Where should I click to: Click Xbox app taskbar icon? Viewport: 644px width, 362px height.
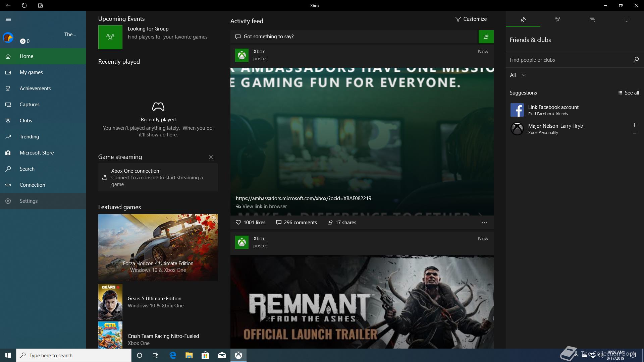tap(238, 355)
